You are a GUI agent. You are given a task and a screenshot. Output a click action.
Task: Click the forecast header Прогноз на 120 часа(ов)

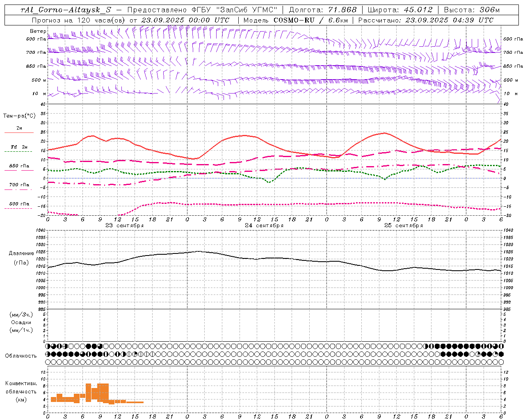coord(79,20)
